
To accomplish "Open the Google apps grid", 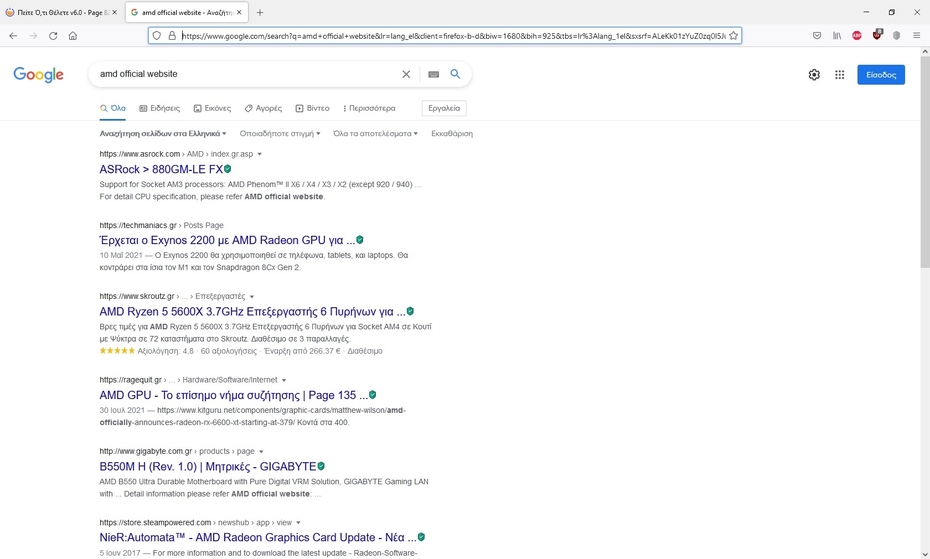I will 840,75.
